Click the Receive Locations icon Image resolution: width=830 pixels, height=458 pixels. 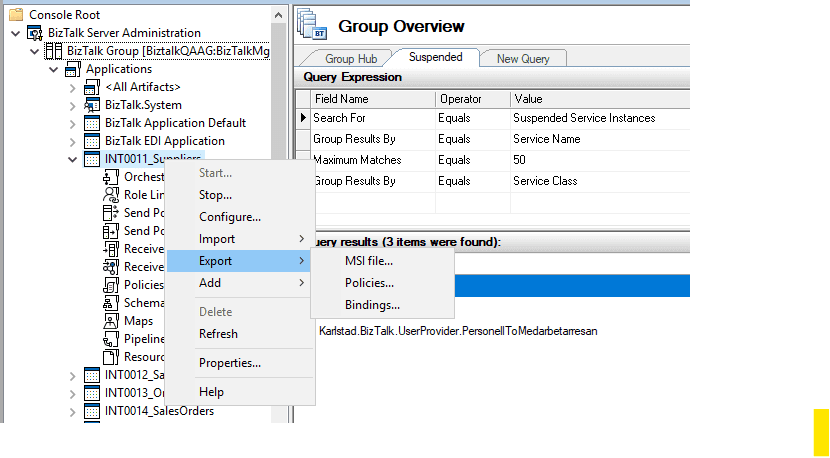pyautogui.click(x=111, y=267)
